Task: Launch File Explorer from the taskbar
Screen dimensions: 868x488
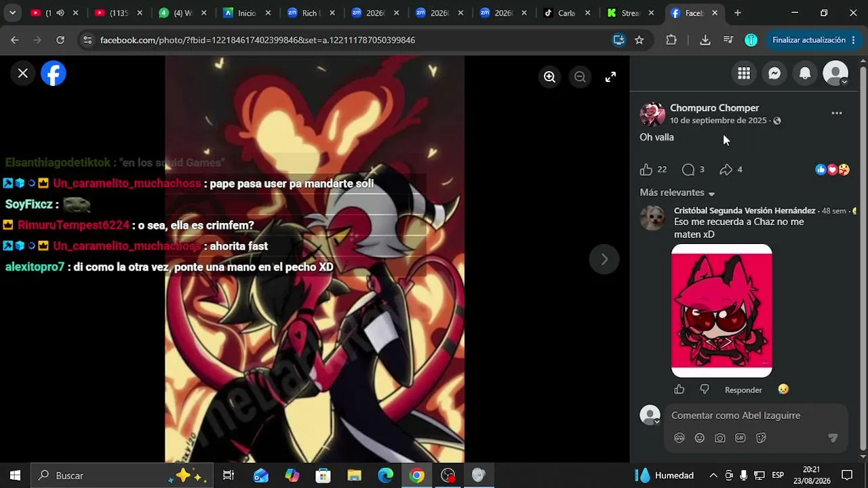Action: click(x=354, y=476)
